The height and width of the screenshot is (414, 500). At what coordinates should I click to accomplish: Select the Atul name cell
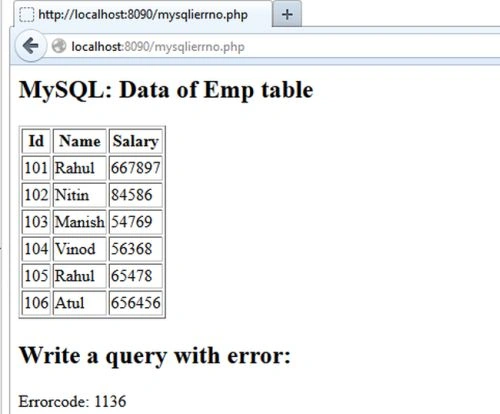point(80,303)
